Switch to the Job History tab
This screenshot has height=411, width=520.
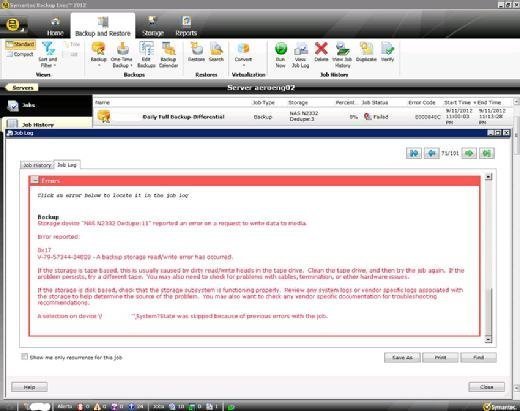coord(37,165)
